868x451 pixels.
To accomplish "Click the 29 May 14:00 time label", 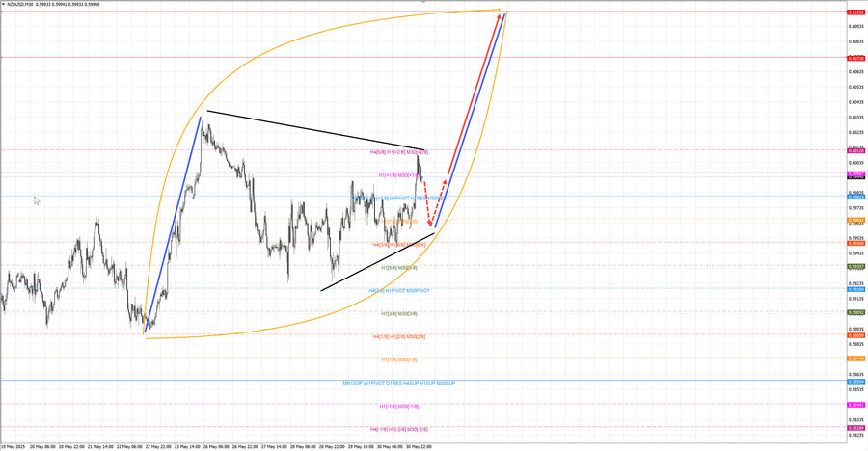I will click(x=361, y=446).
